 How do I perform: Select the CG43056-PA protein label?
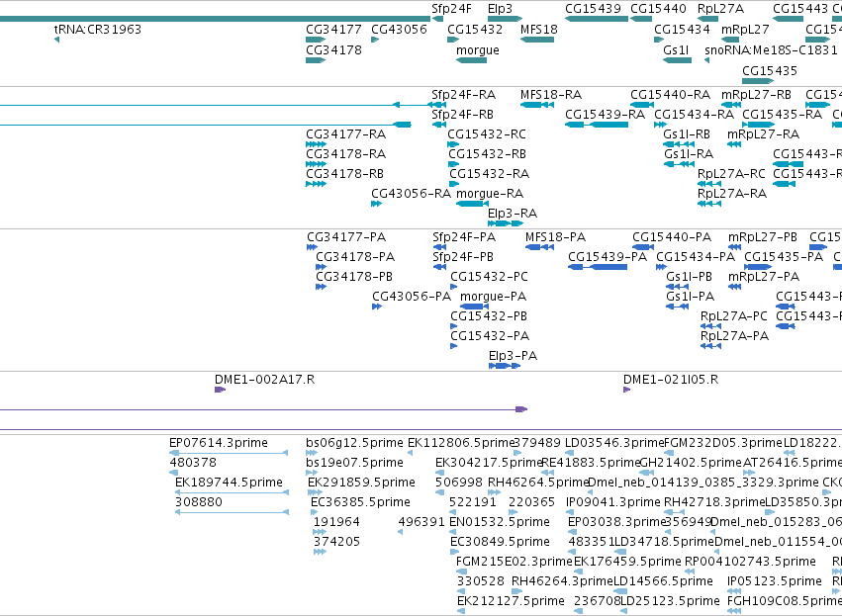pyautogui.click(x=412, y=297)
